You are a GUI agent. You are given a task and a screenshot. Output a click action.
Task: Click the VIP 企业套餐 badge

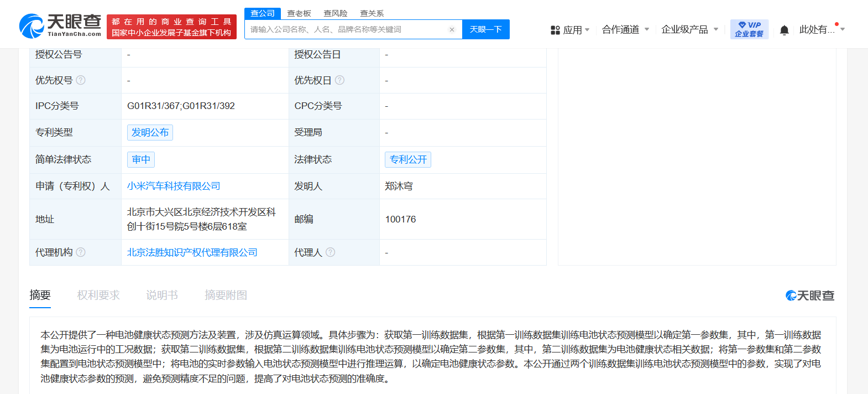pyautogui.click(x=749, y=29)
